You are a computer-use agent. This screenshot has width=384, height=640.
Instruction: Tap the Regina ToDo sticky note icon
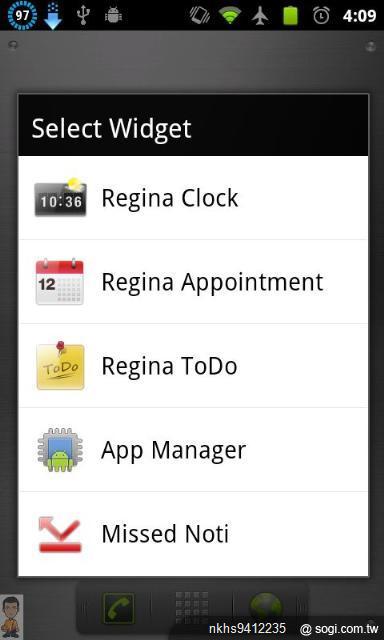pyautogui.click(x=60, y=366)
